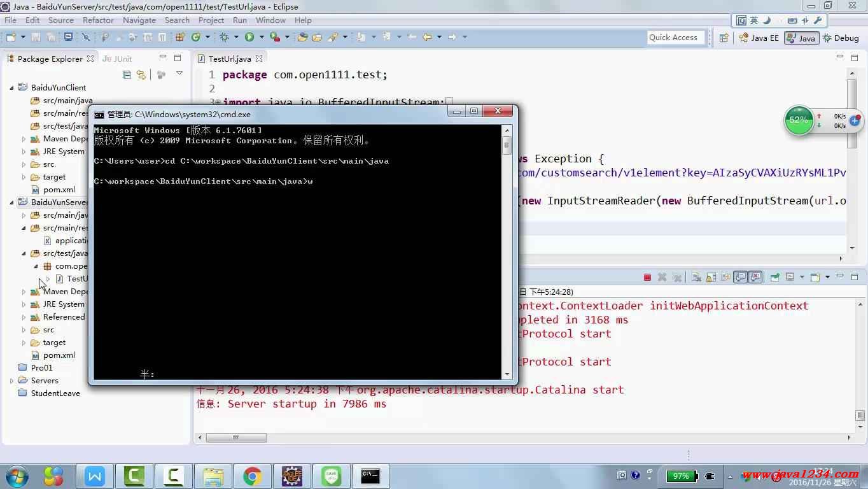
Task: Click the cmd window vertical scrollbar thumb
Action: click(x=507, y=146)
